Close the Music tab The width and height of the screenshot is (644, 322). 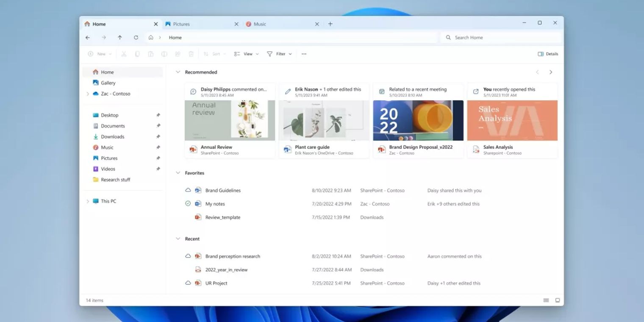317,24
